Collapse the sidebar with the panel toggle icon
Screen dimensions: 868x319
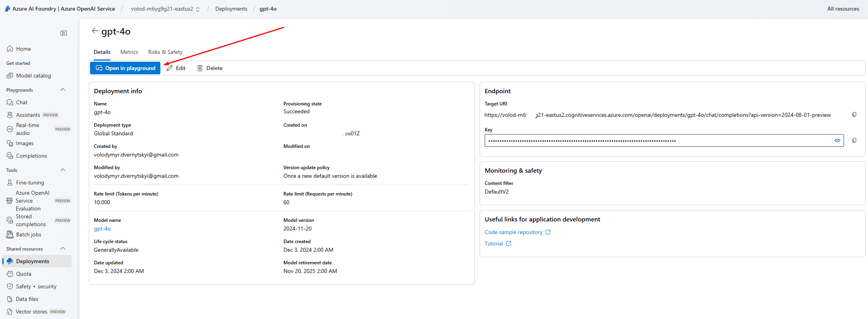pyautogui.click(x=64, y=33)
